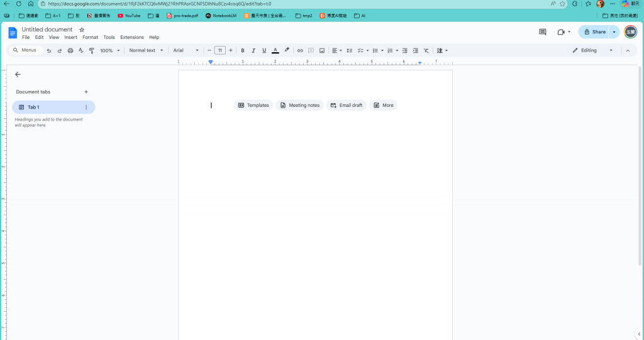Select Tab 1 in sidebar

point(53,107)
